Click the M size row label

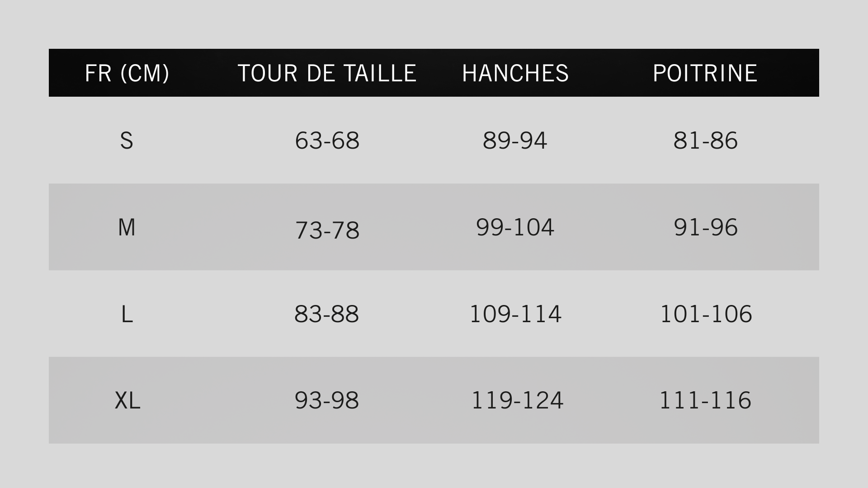(127, 227)
